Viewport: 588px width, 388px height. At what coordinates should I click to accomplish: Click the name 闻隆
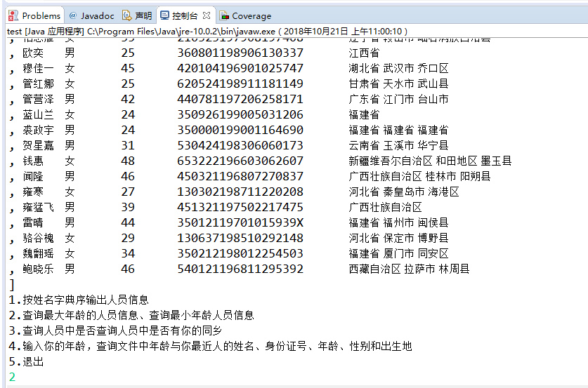point(33,176)
